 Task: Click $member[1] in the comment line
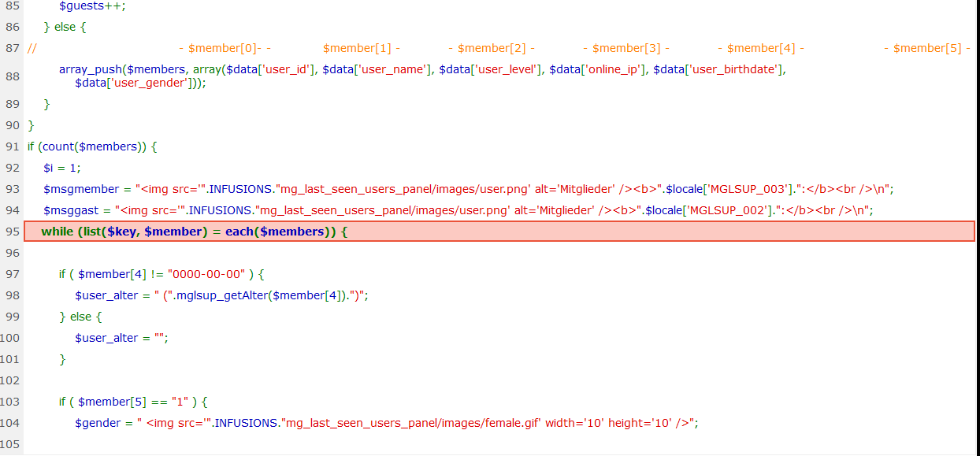coord(357,48)
